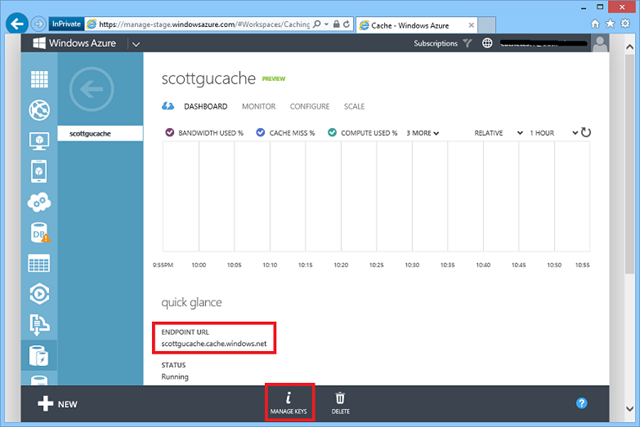Open the 1 Hour time range dropdown
Screen dimensions: 640x427
(x=553, y=133)
